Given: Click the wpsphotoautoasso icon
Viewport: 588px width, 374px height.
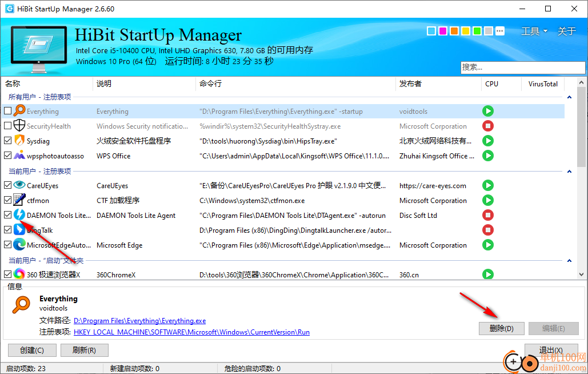Looking at the screenshot, I should click(x=19, y=156).
